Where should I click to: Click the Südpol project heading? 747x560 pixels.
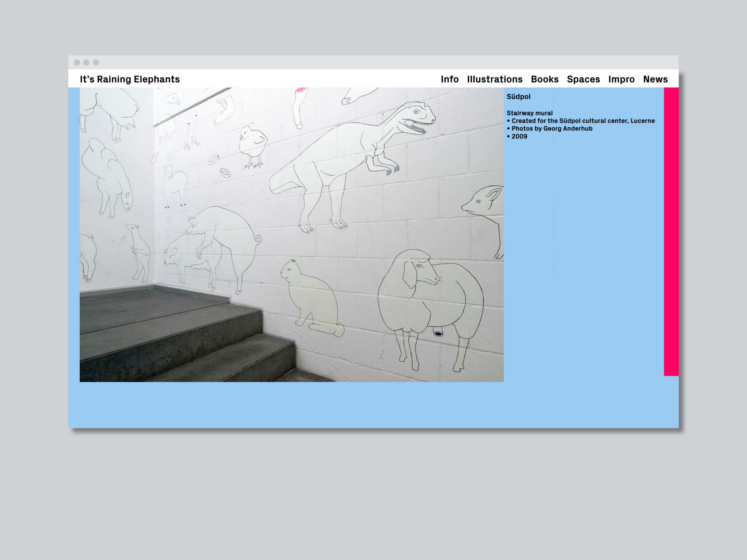(x=518, y=97)
